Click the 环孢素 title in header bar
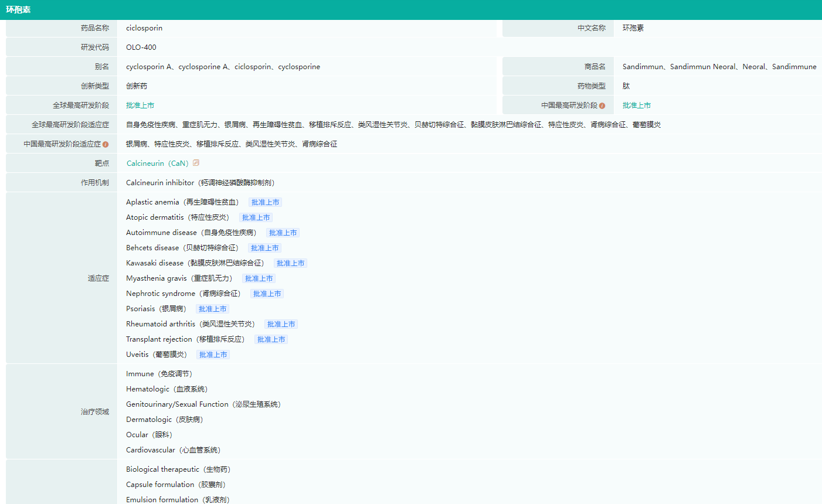822x504 pixels. tap(18, 10)
